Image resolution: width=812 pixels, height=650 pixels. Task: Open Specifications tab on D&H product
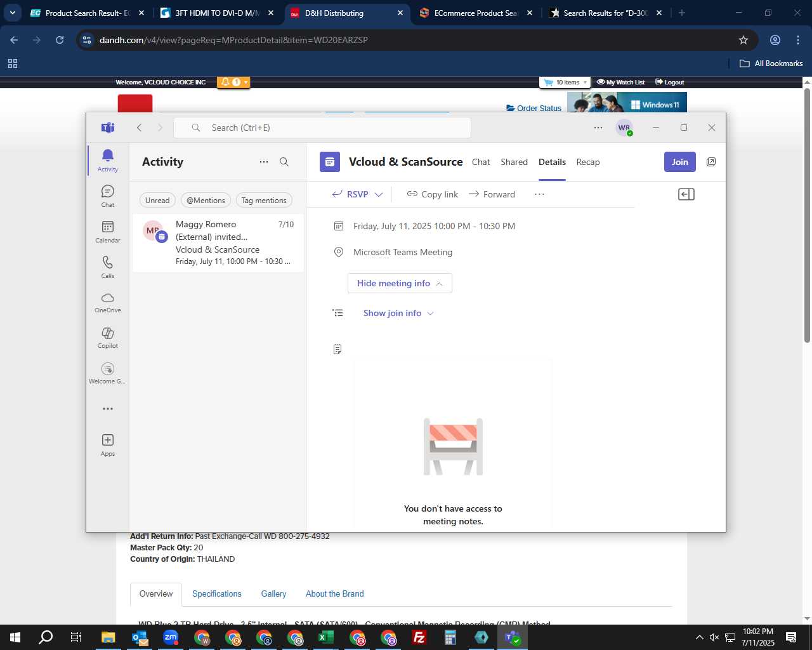point(217,594)
